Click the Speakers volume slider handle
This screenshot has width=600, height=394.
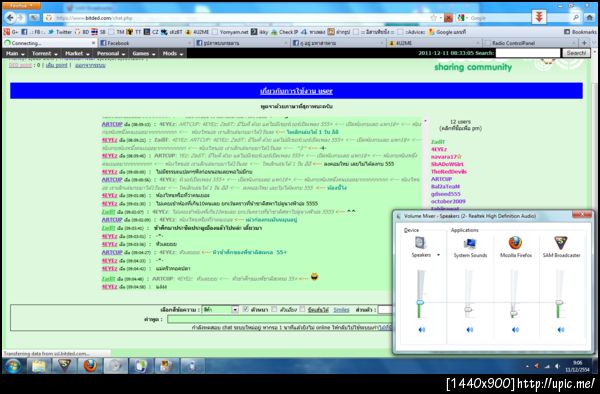tap(420, 302)
